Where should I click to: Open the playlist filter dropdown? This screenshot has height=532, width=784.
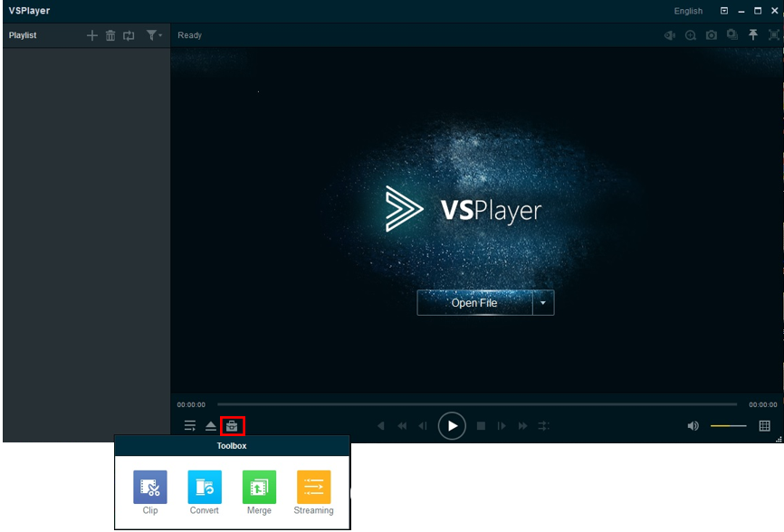point(154,35)
